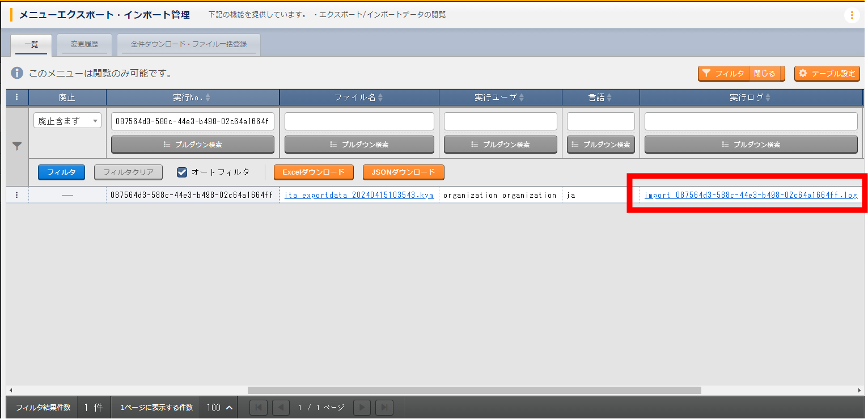Open プルダウン検索 under ファイル名 column
Screen dimensions: 868x419
(x=359, y=145)
